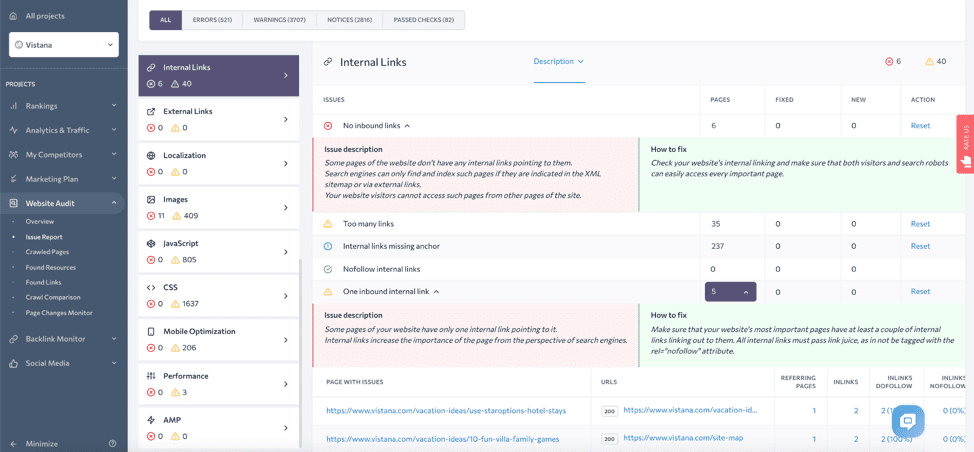Viewport: 974px width, 452px height.
Task: Open the Page Changes Monitor item
Action: pos(58,313)
